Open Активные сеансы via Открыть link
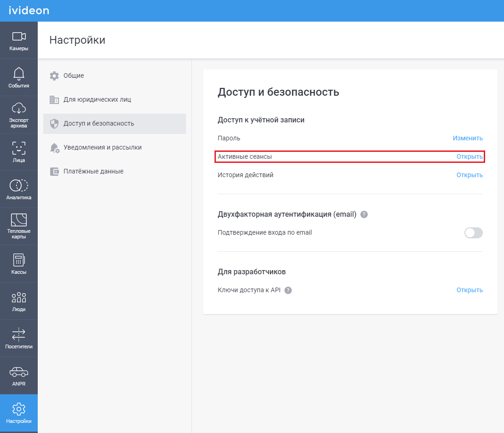Viewport: 504px width, 433px height. 469,156
